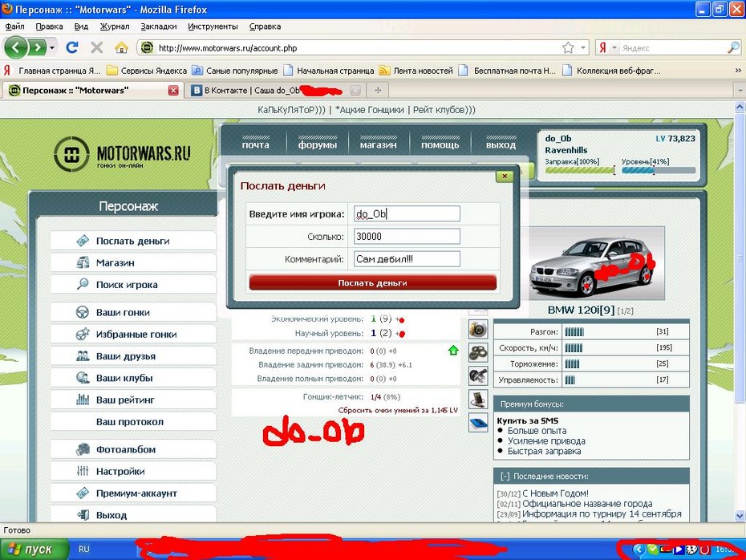
Task: Click the turbo part icon in car slots
Action: tap(478, 329)
